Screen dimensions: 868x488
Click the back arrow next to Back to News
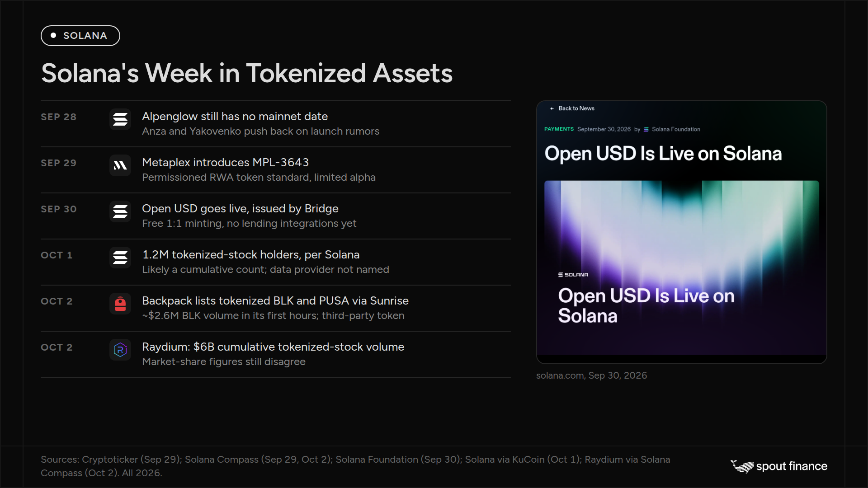pyautogui.click(x=552, y=108)
